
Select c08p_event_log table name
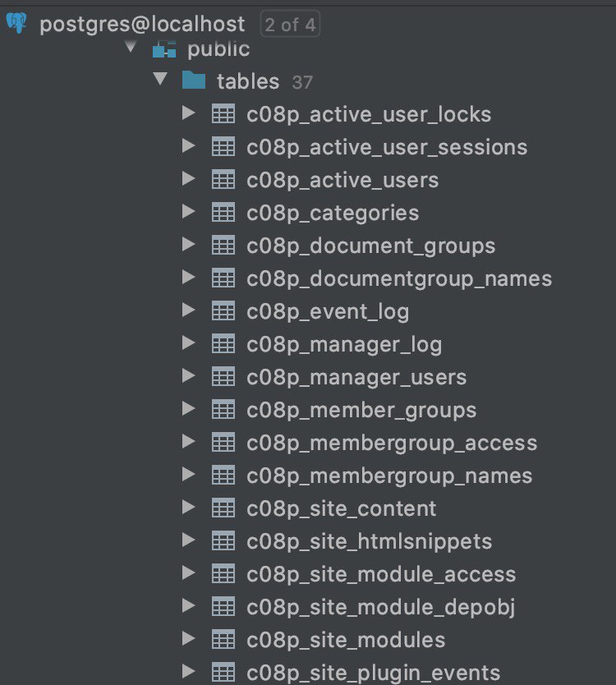click(328, 312)
